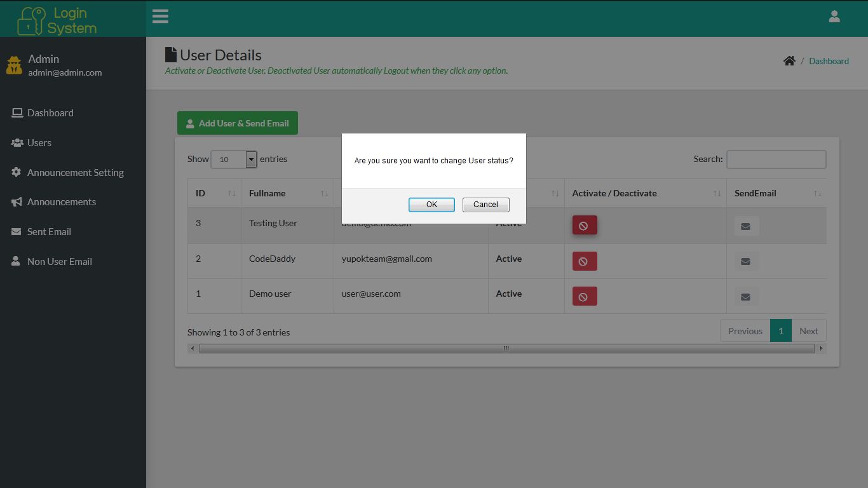
Task: Click the people icon beside Users
Action: point(17,143)
